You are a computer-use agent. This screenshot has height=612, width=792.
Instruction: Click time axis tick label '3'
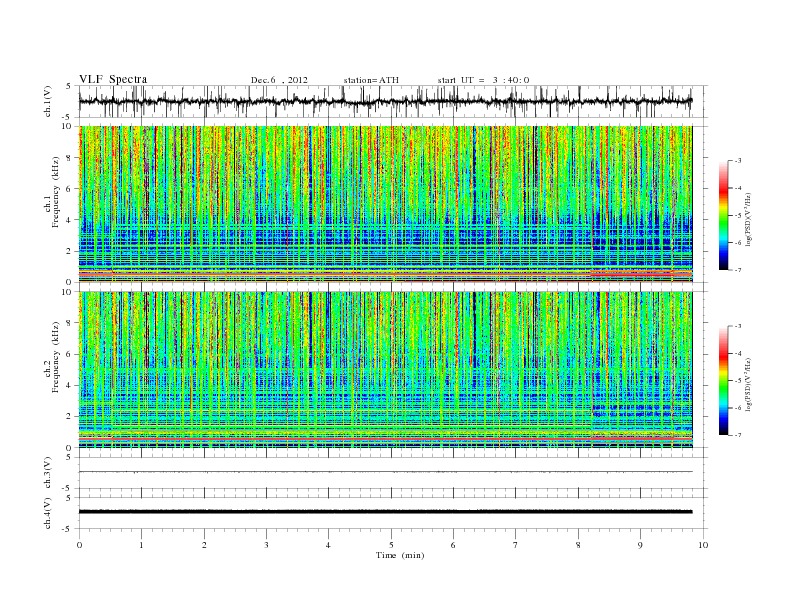tap(266, 545)
